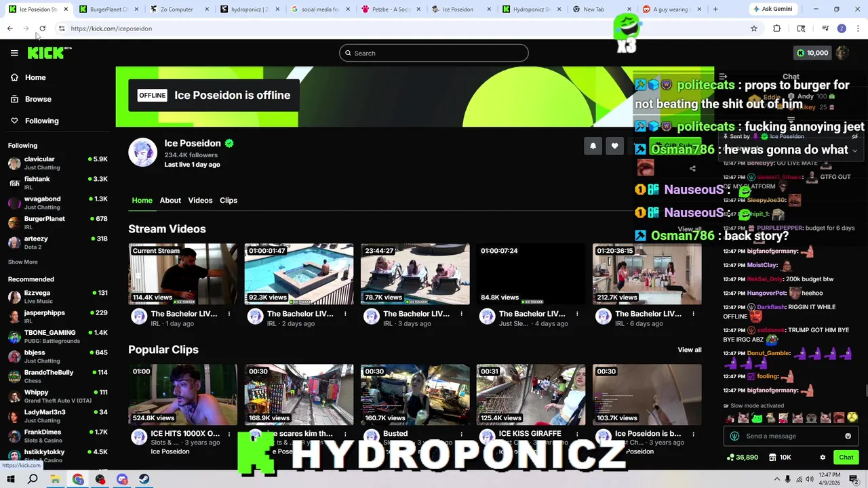Screen dimensions: 868x488
Task: Bookmark this page with the star
Action: pos(754,28)
